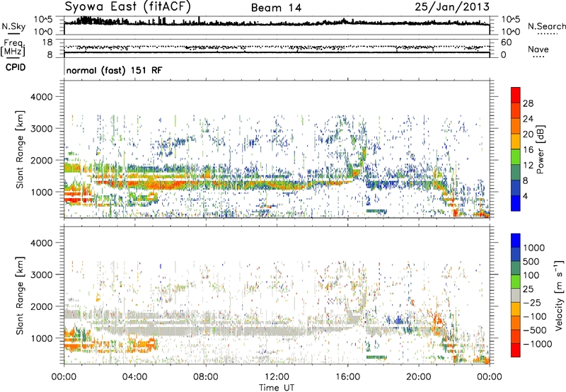This screenshot has height=392, width=566.
Task: Click the "Slant Range [km]" label of power panel
Action: click(20, 149)
